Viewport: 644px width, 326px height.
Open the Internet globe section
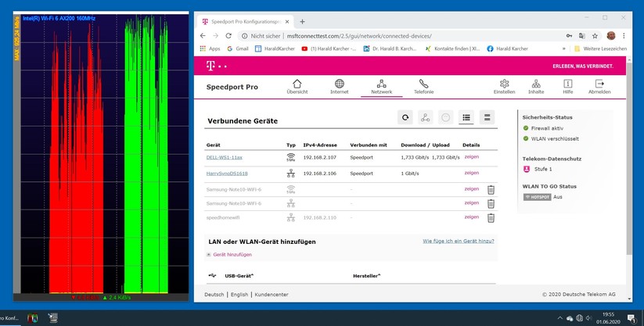pyautogui.click(x=340, y=87)
